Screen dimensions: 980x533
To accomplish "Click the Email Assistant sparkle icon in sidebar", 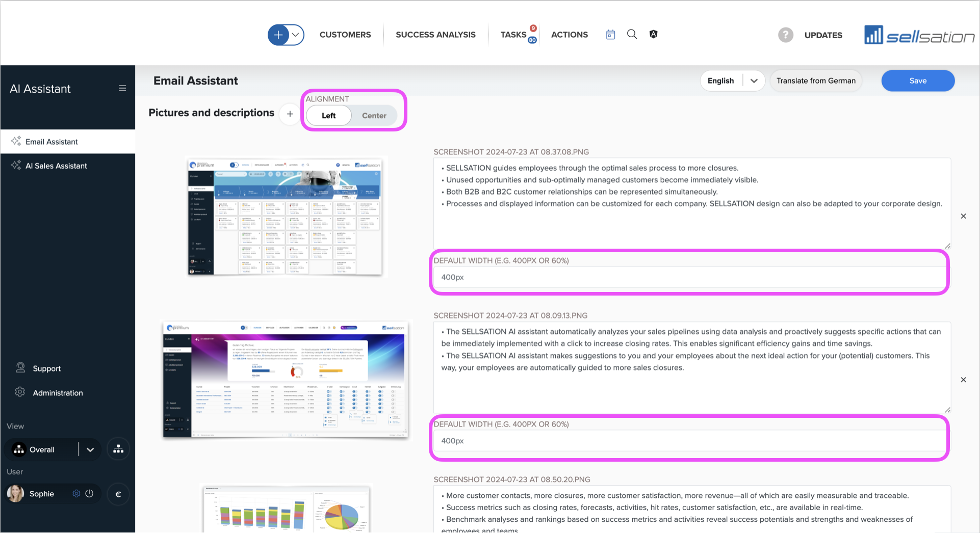I will click(x=16, y=141).
